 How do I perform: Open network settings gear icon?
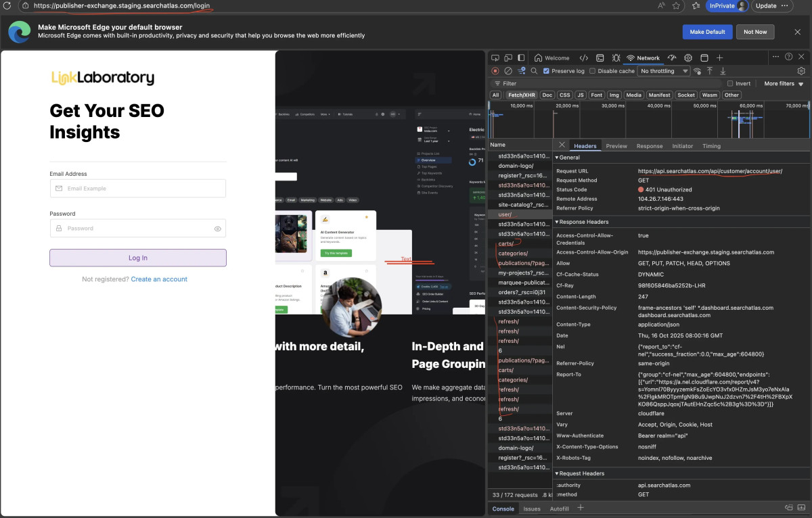[x=801, y=71]
